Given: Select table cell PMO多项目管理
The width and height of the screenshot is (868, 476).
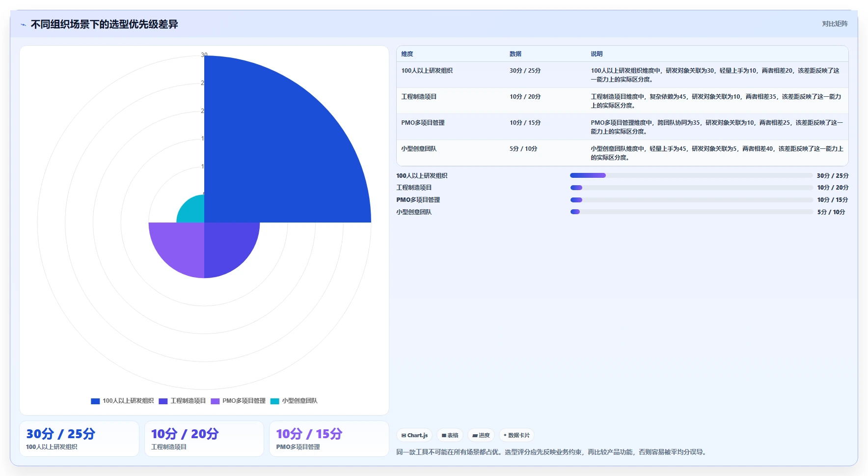Looking at the screenshot, I should click(423, 123).
